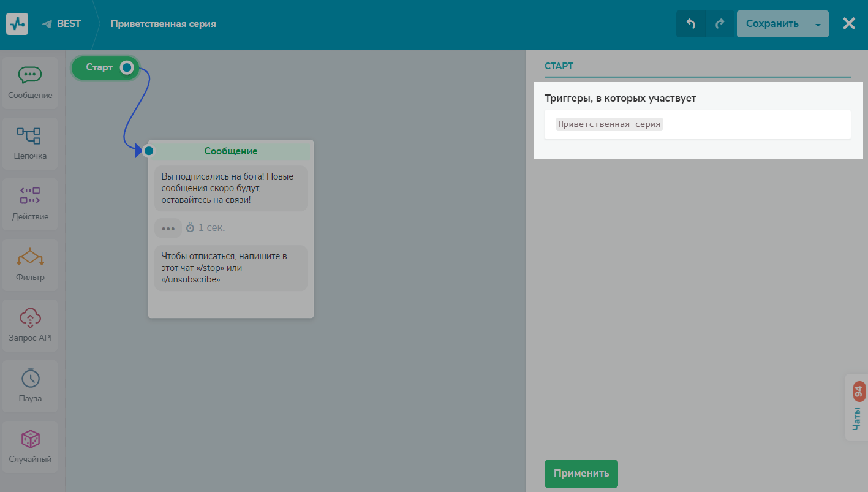Screen dimensions: 868x492
Task: Expand the save options dropdown arrow
Action: [x=818, y=24]
